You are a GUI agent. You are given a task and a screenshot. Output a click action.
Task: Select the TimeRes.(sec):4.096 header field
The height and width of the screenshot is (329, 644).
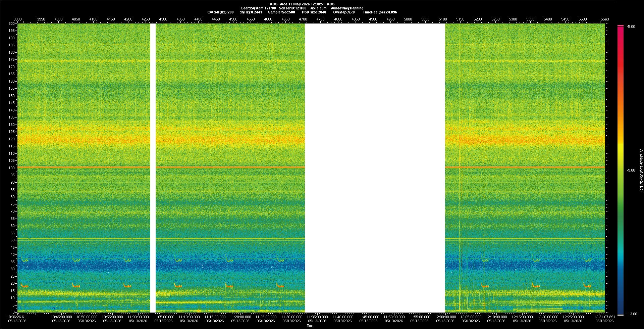[x=380, y=12]
